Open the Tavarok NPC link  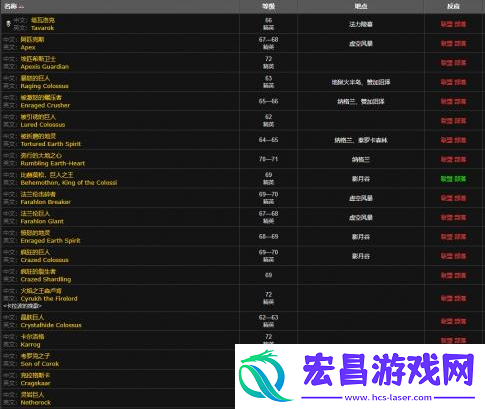(x=42, y=28)
